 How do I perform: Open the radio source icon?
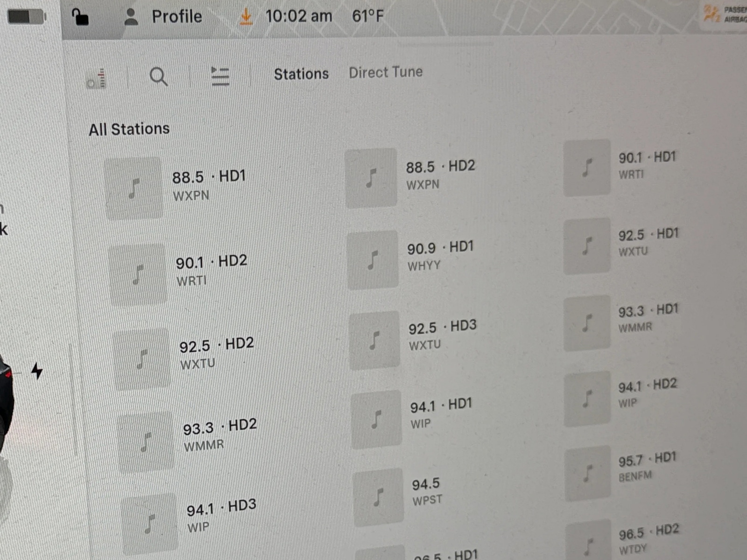[97, 79]
